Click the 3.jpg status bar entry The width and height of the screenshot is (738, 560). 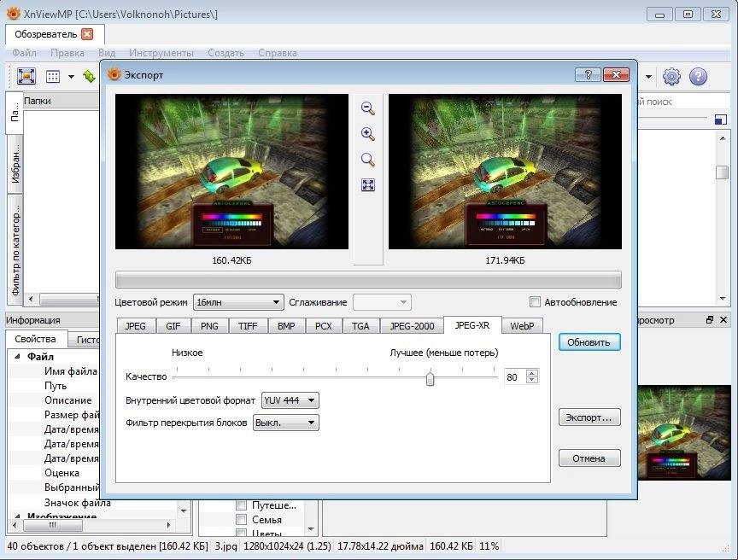[x=225, y=545]
